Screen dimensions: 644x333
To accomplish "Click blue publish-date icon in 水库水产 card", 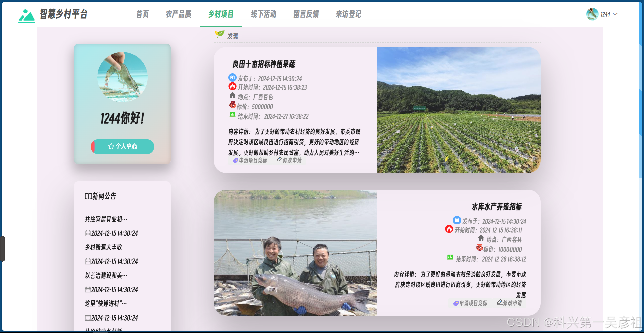I will pyautogui.click(x=457, y=220).
